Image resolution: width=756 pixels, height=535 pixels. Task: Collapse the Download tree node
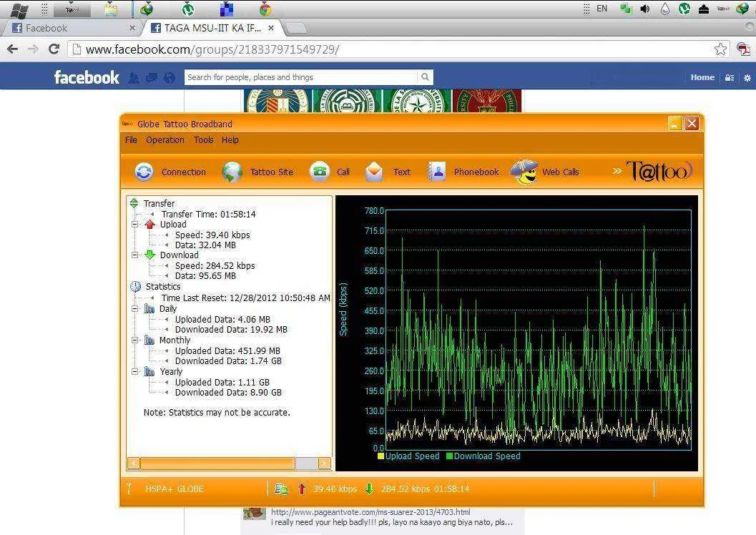coord(135,255)
